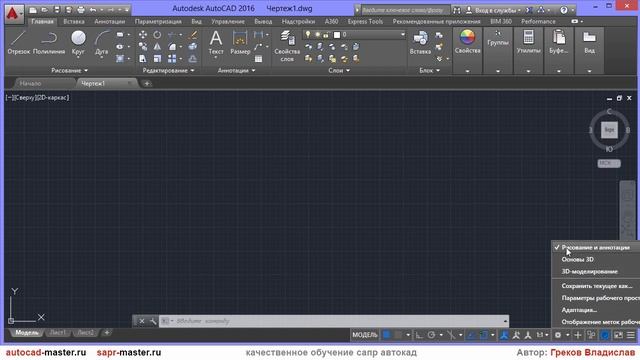Open the Вход в службы dropdown
Image resolution: width=640 pixels, height=360 pixels.
(x=498, y=10)
